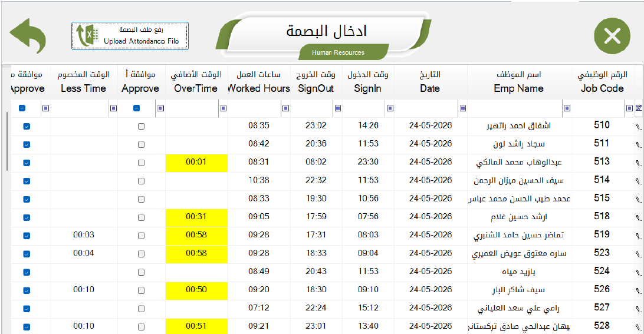Open the Date column filter icon
The width and height of the screenshot is (644, 334).
click(x=463, y=108)
